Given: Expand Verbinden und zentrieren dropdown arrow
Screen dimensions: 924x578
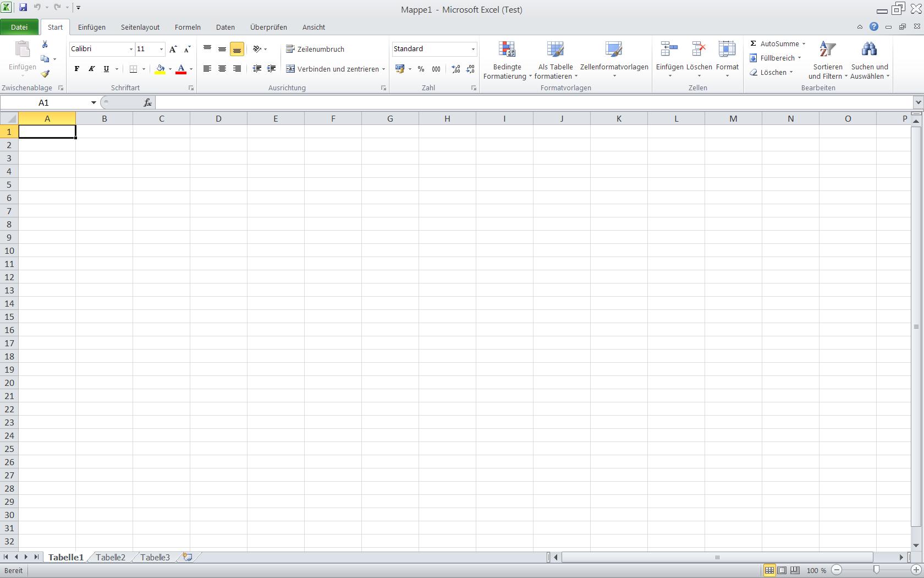Looking at the screenshot, I should [383, 69].
